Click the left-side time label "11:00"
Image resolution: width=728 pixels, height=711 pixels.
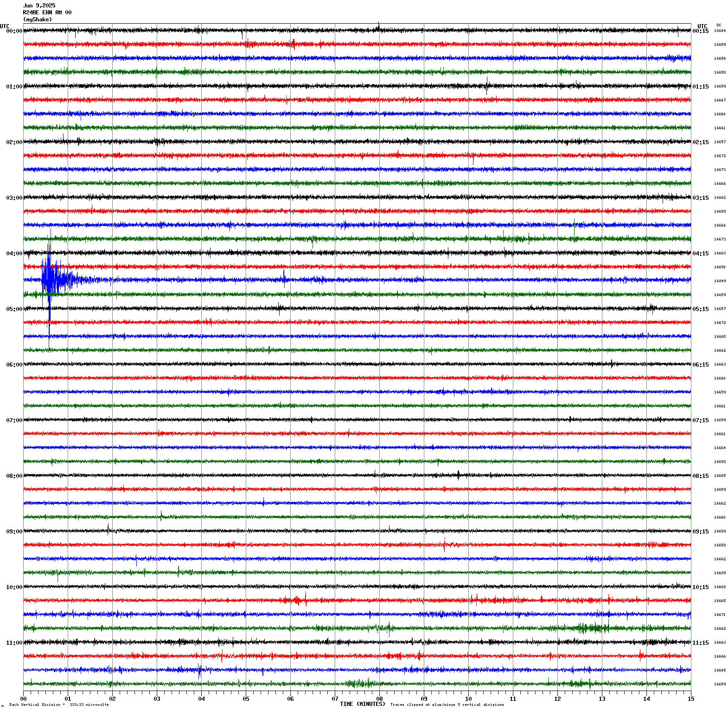(x=14, y=643)
